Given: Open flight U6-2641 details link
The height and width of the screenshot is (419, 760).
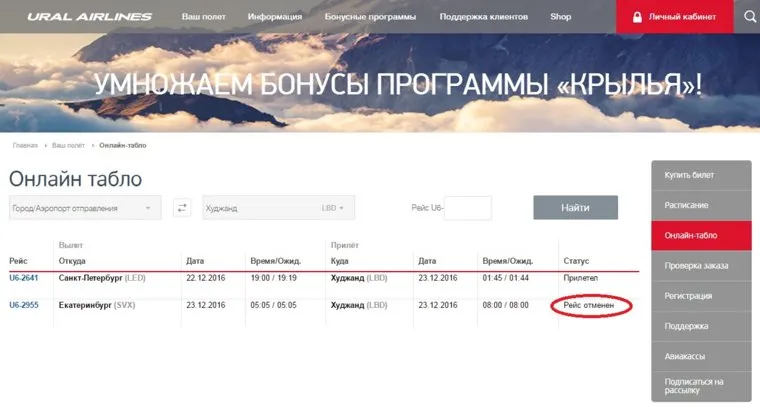Looking at the screenshot, I should click(24, 278).
